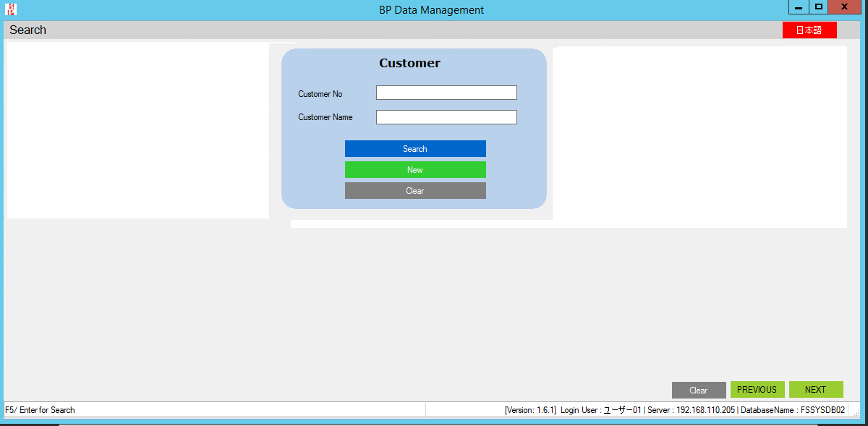Click the Version 1.6.1 status entry
This screenshot has width=868, height=426.
[530, 410]
